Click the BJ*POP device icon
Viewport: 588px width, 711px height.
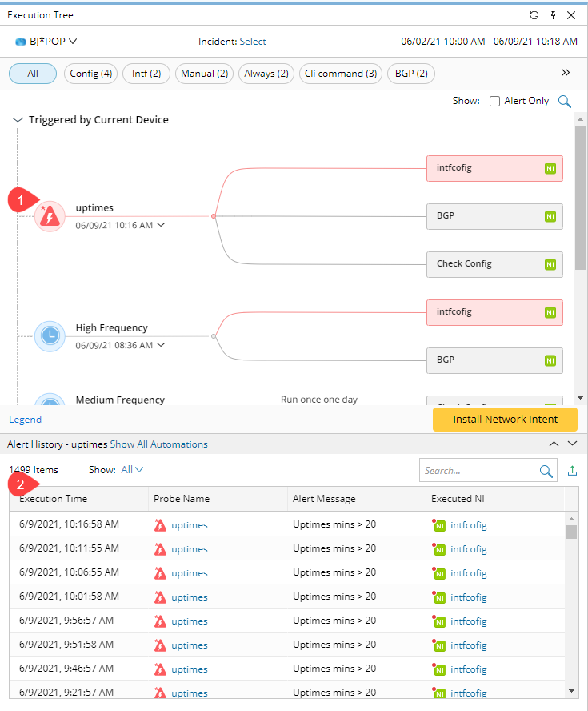(20, 42)
